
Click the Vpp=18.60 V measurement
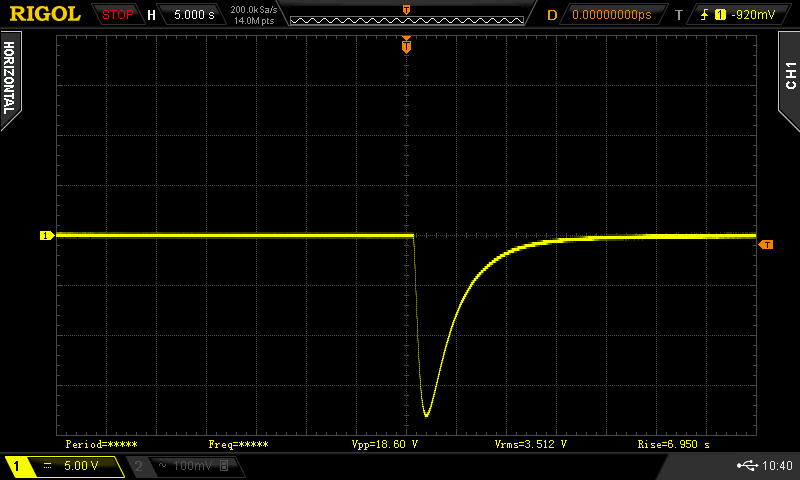pos(385,444)
